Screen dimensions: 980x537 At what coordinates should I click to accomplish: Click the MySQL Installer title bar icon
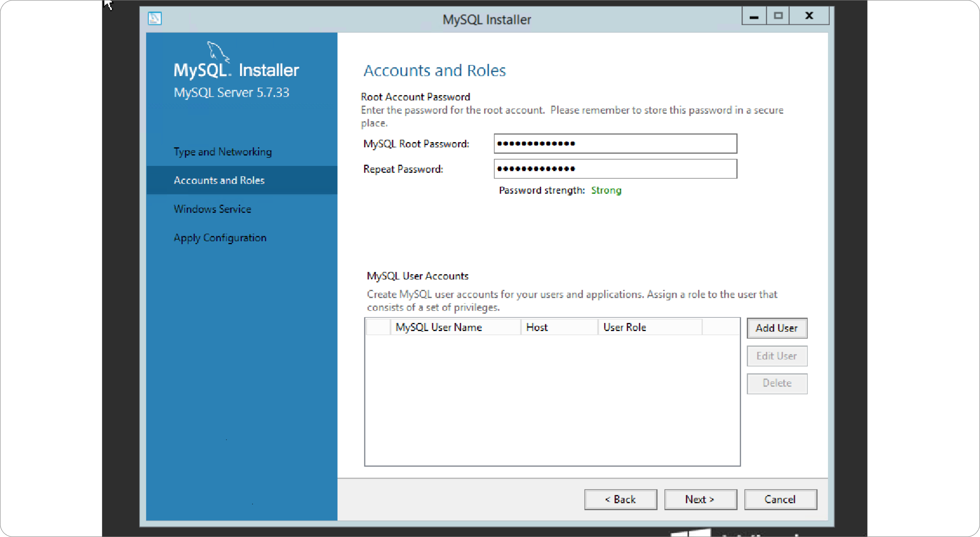coord(155,18)
